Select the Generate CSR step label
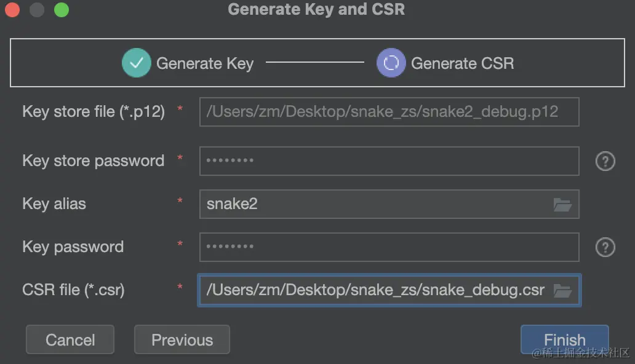Screen dimensions: 635x364 coord(462,63)
